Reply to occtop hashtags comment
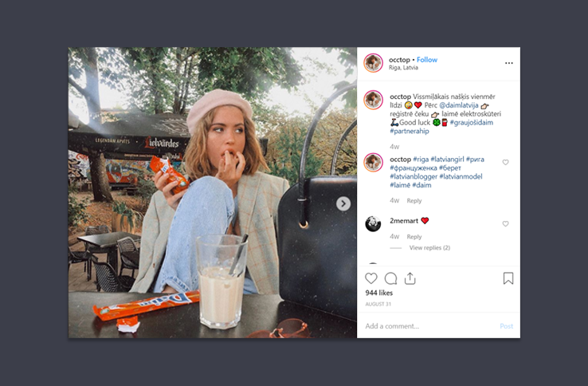The width and height of the screenshot is (588, 386). 414,200
